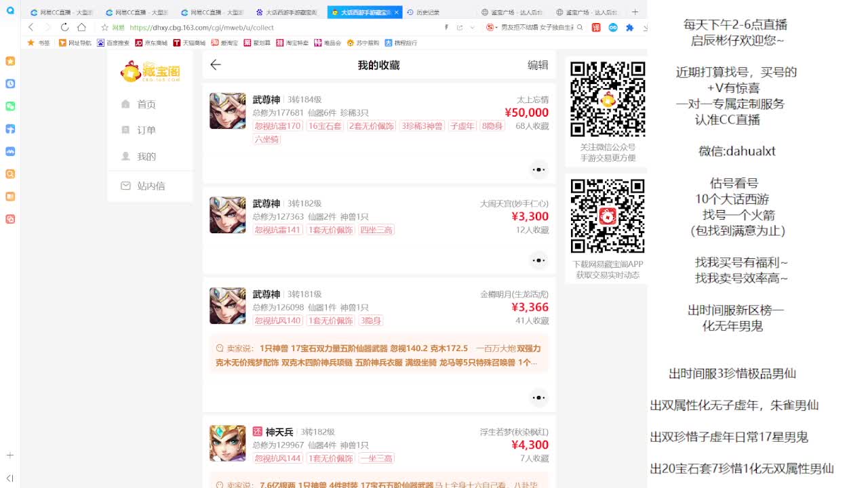Click the 一坐三高 tag

coord(376,458)
